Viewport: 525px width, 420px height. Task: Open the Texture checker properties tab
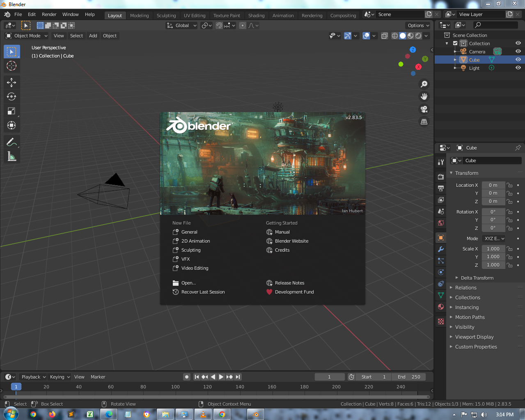[441, 321]
